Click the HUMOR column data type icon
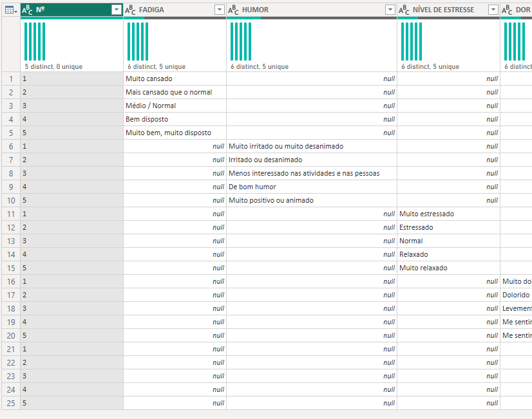 click(233, 10)
